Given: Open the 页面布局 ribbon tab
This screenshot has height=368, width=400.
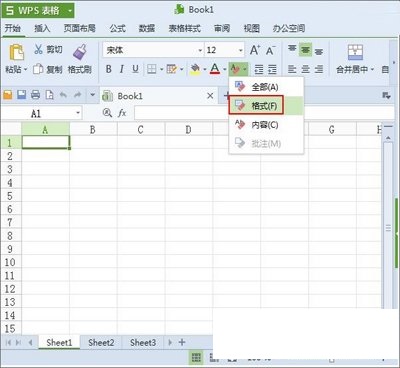Looking at the screenshot, I should (80, 28).
